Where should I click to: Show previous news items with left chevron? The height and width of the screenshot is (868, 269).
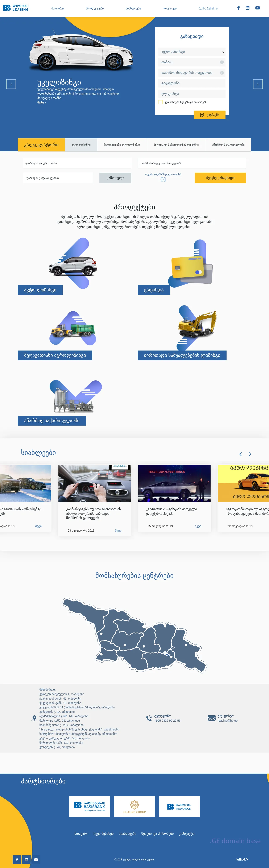(x=240, y=454)
